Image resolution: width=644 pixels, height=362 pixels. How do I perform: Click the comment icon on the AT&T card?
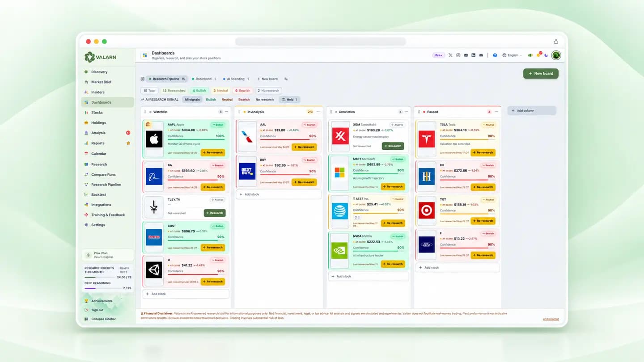[357, 217]
